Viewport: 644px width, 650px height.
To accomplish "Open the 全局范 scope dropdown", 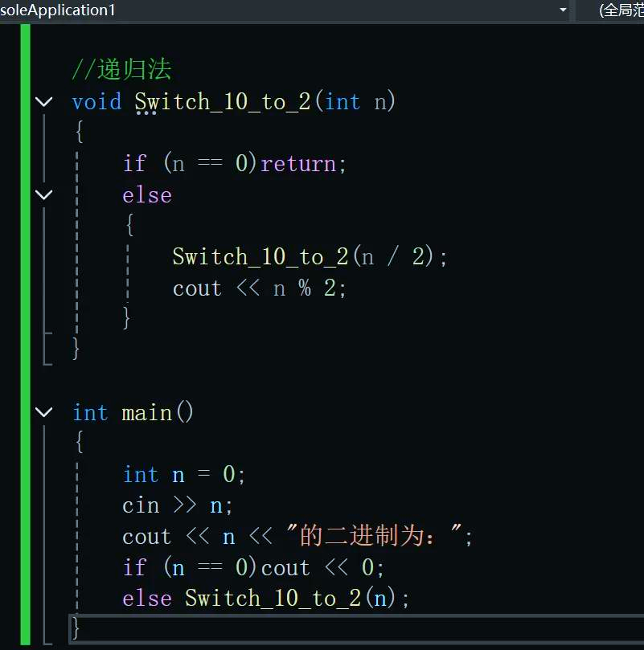I will pos(621,10).
